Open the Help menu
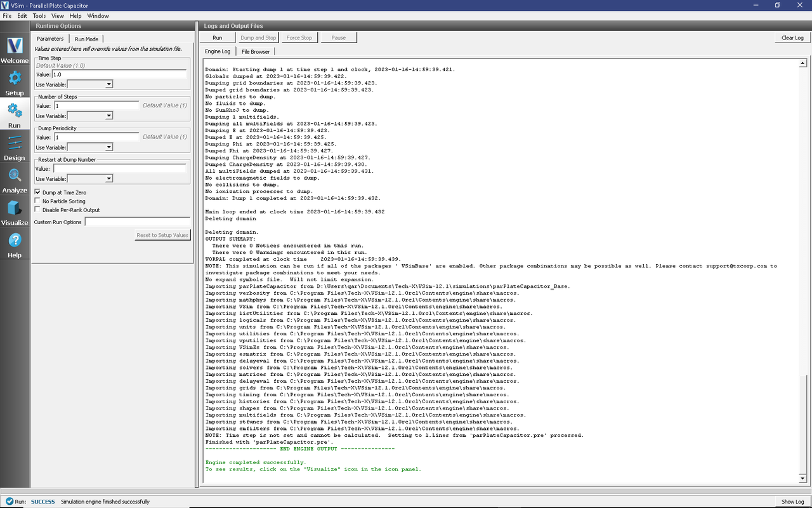This screenshot has height=508, width=812. coord(75,16)
